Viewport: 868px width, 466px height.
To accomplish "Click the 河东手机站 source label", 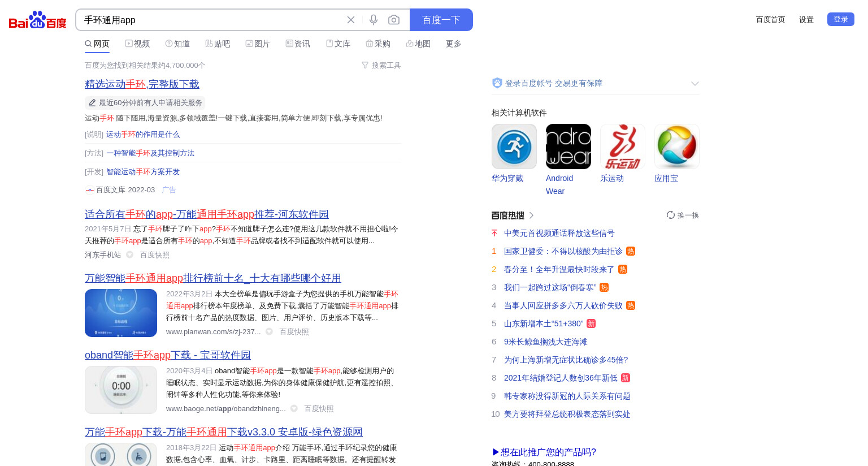I will pos(103,255).
